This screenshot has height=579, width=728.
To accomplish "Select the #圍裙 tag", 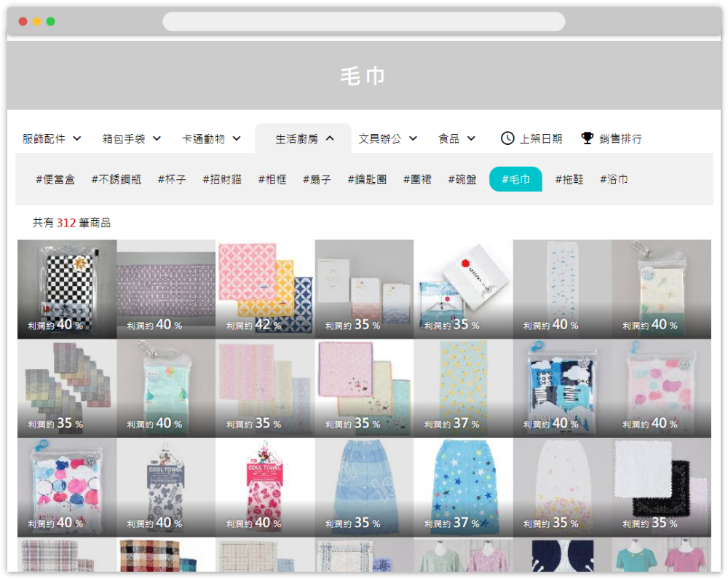I will pos(417,179).
